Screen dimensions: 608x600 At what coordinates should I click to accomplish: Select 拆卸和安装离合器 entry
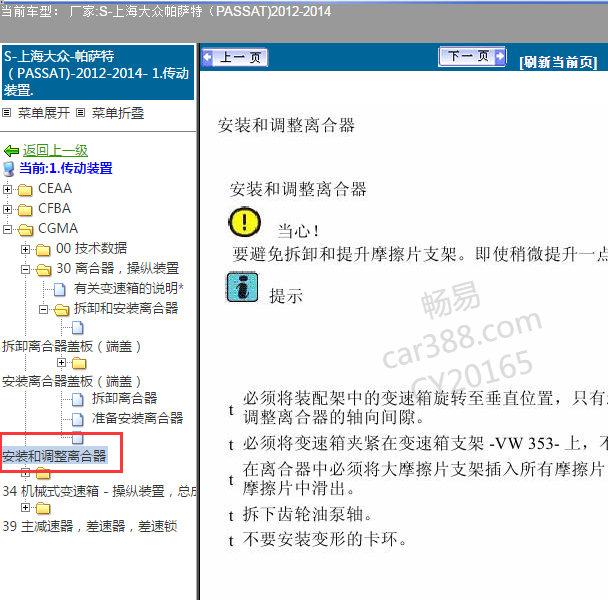coord(126,308)
